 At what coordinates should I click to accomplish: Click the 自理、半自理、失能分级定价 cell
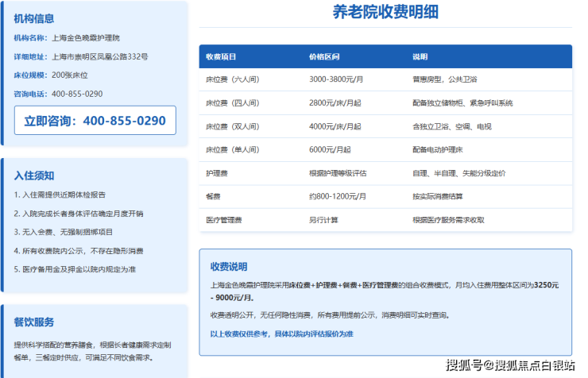(459, 173)
